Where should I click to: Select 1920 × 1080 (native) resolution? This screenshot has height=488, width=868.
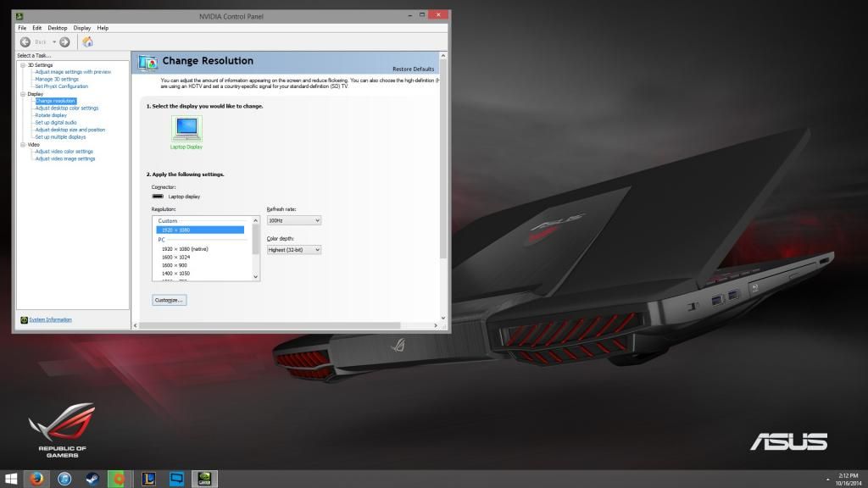click(185, 249)
